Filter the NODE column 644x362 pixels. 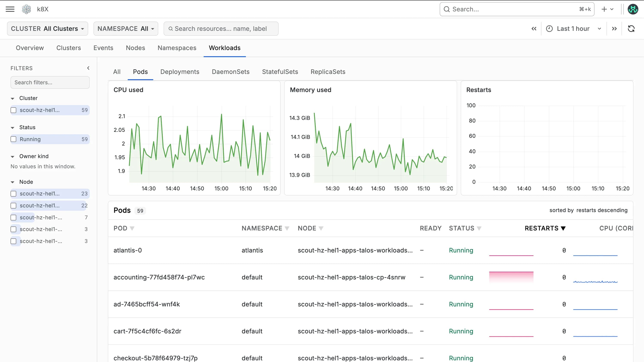pos(321,228)
